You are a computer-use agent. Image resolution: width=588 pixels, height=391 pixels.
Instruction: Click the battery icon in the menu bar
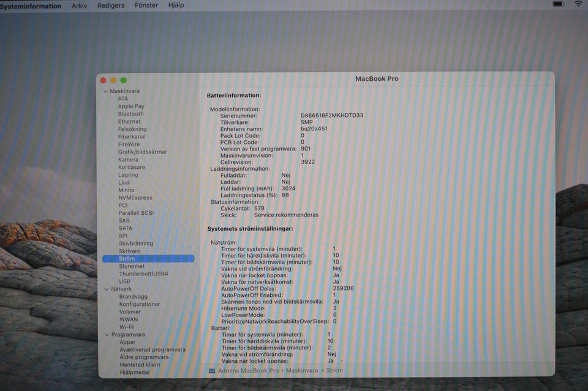point(559,4)
